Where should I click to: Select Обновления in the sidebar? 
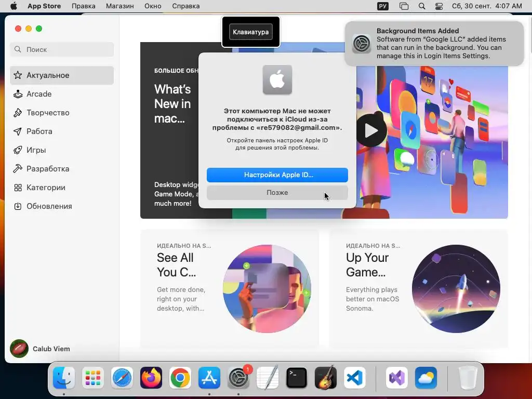pyautogui.click(x=62, y=206)
